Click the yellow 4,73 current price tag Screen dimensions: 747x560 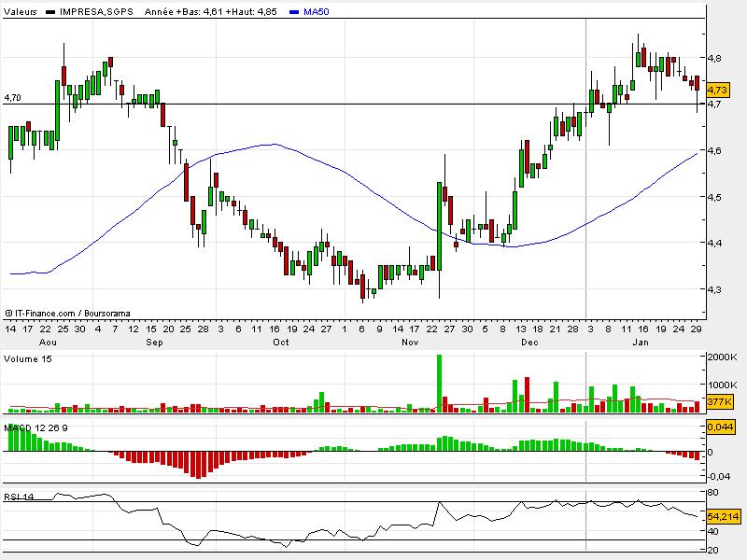[x=717, y=90]
